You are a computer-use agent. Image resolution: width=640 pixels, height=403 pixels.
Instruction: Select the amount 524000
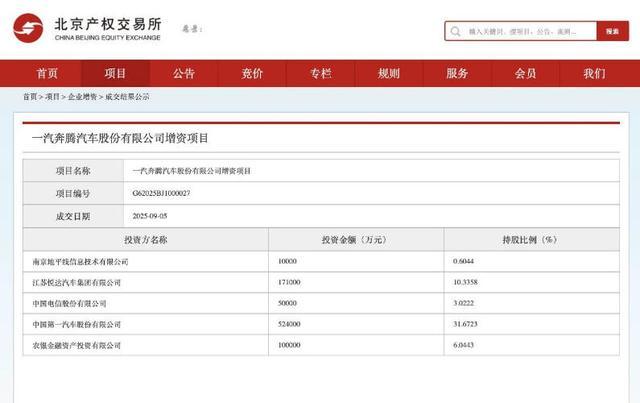[x=289, y=324]
